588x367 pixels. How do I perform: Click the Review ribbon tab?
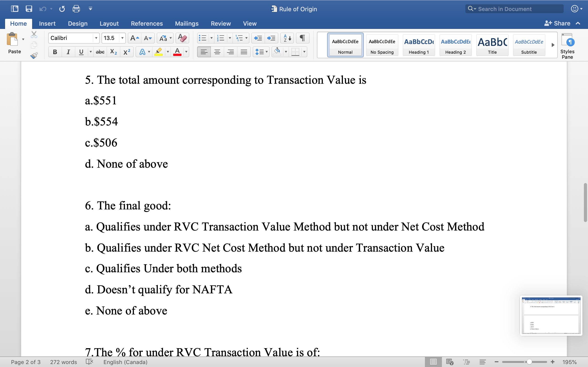[220, 23]
